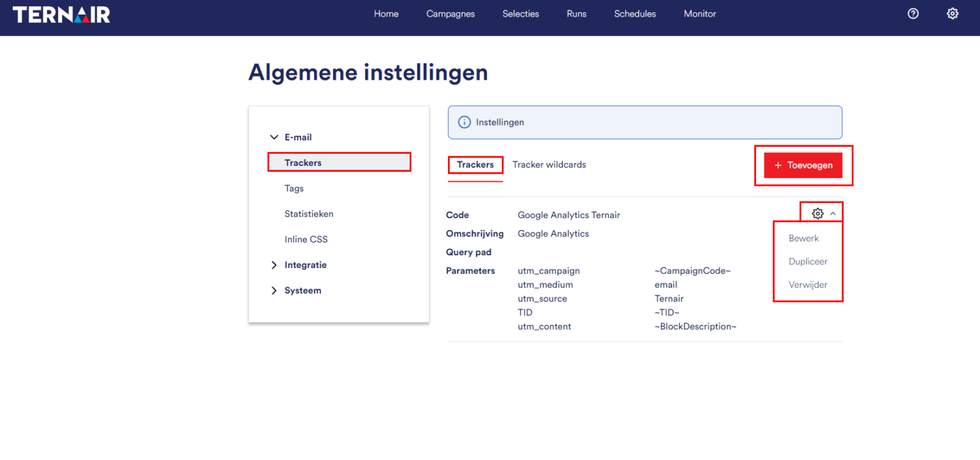Click the Ternair logo

pyautogui.click(x=61, y=14)
